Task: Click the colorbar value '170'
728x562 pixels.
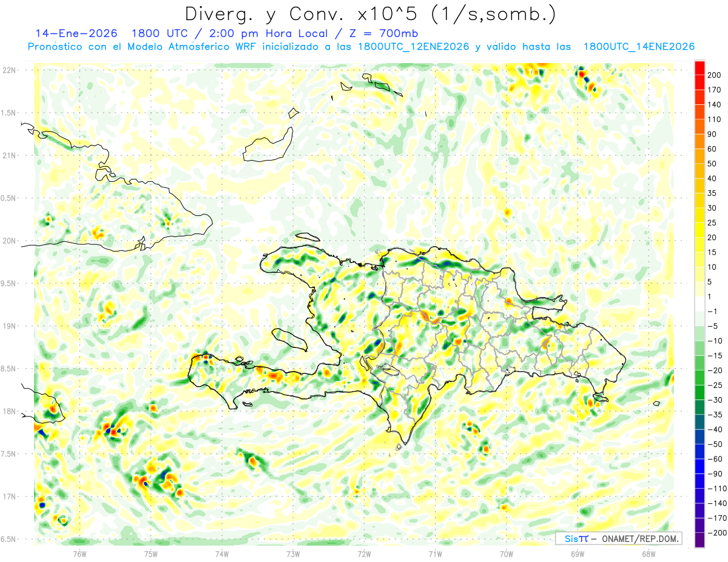Action: pyautogui.click(x=715, y=90)
